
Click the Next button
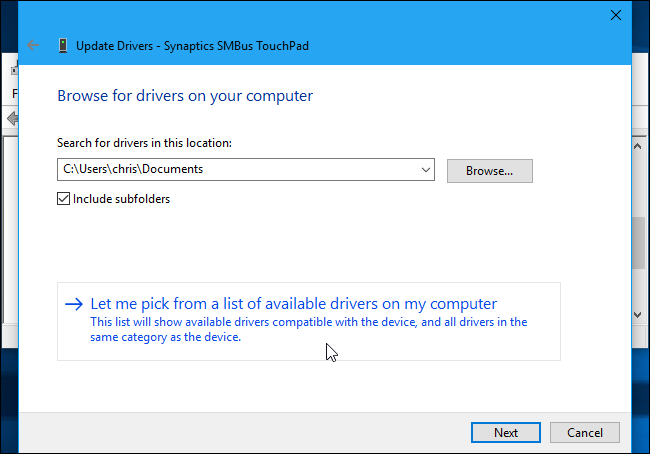(505, 432)
